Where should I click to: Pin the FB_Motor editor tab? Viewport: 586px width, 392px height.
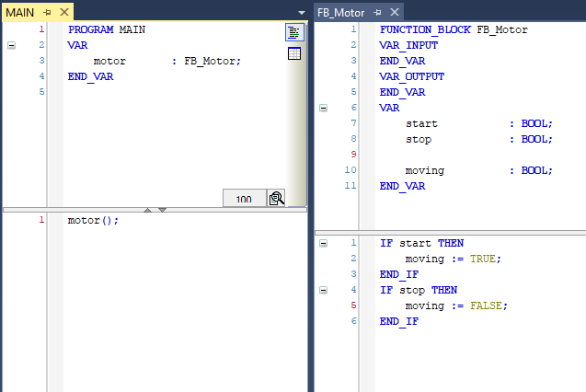[377, 12]
